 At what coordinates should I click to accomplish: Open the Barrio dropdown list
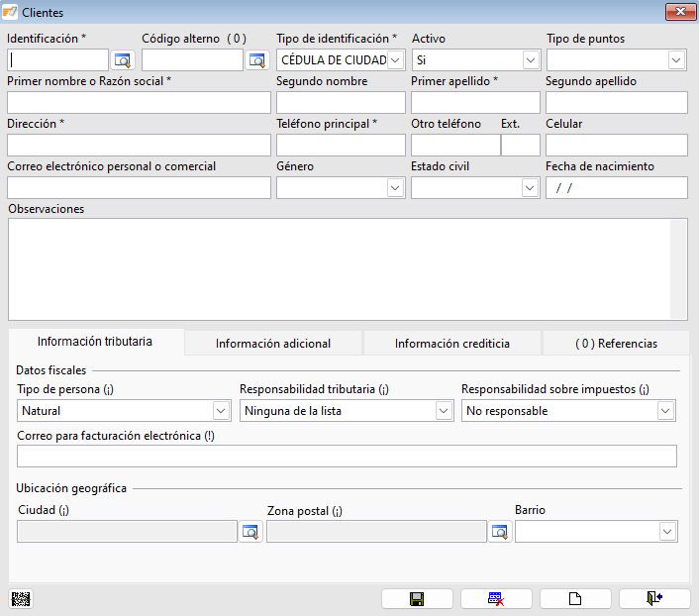667,532
